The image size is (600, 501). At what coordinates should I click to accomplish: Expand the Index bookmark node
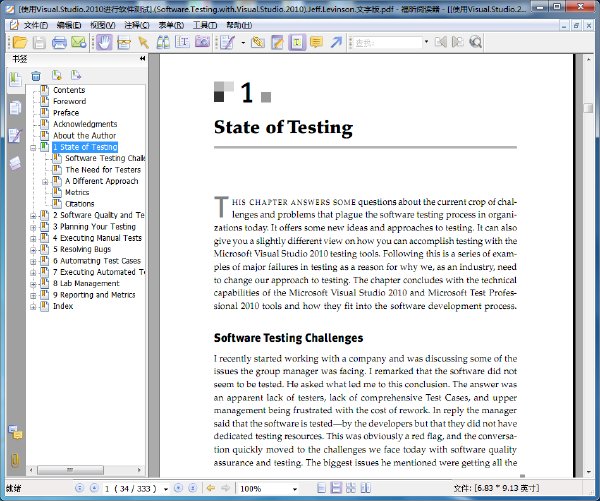[33, 307]
